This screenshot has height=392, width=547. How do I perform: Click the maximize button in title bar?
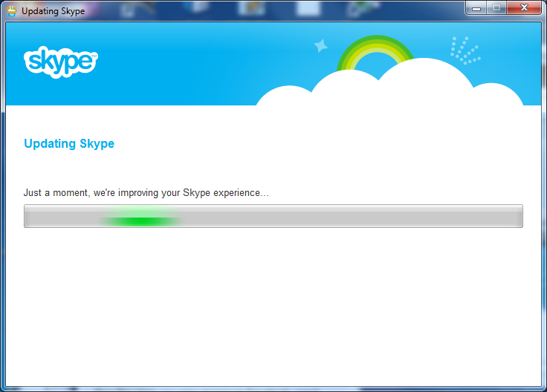496,8
